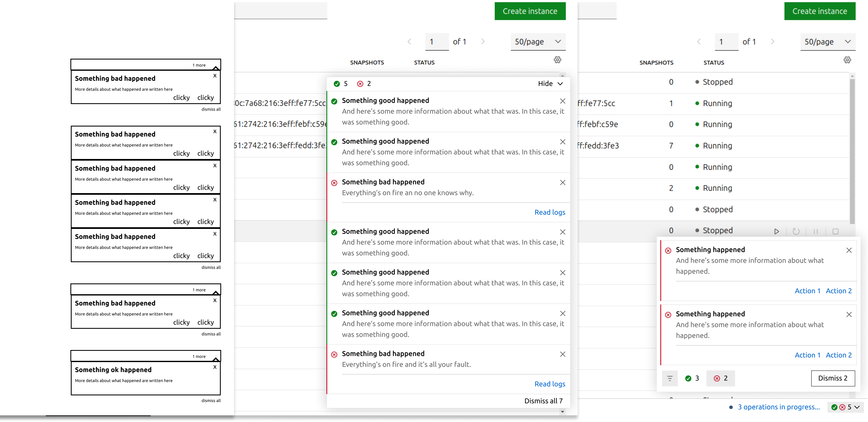
Task: Open the 50/page dropdown in right mockup
Action: pos(828,42)
